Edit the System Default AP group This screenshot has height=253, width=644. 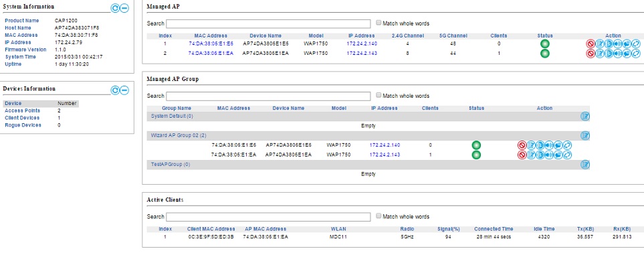pos(585,116)
